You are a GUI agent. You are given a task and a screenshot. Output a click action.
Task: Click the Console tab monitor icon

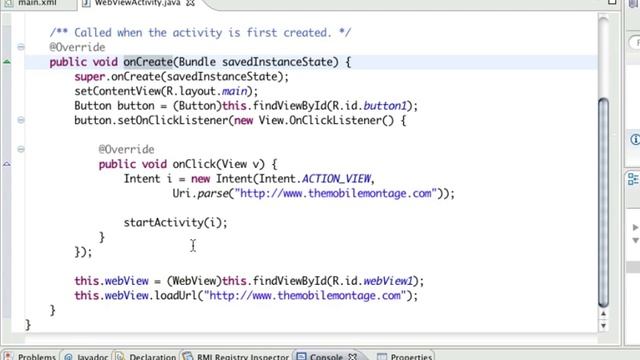pyautogui.click(x=301, y=356)
